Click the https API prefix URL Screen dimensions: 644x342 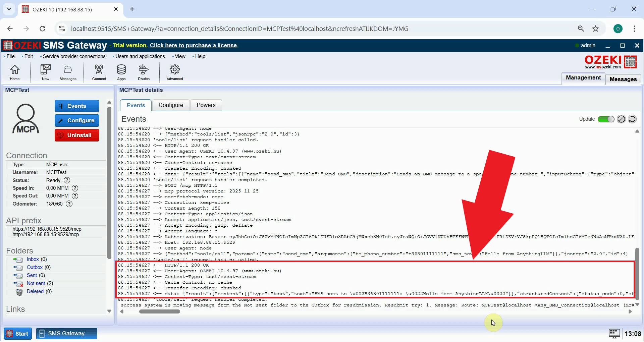click(47, 229)
